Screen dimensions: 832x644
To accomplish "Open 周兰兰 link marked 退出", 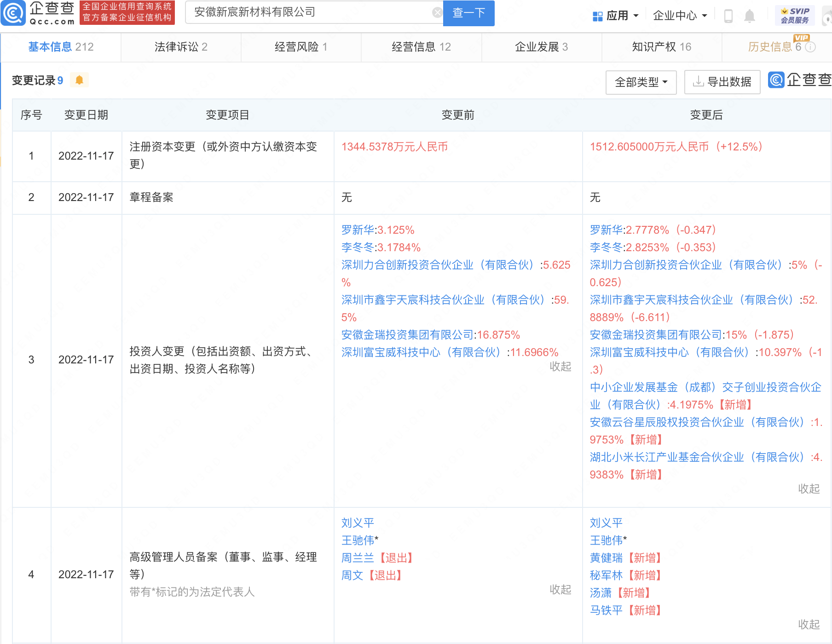I will point(358,558).
